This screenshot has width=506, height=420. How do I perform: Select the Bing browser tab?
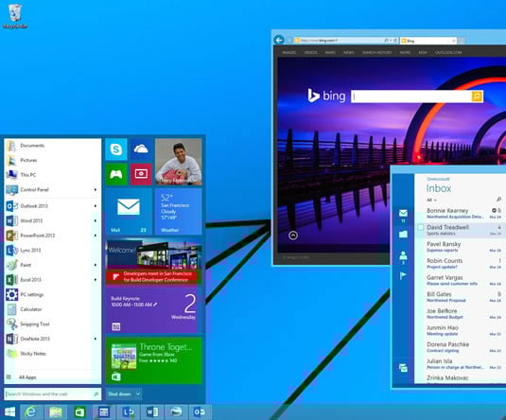[427, 41]
